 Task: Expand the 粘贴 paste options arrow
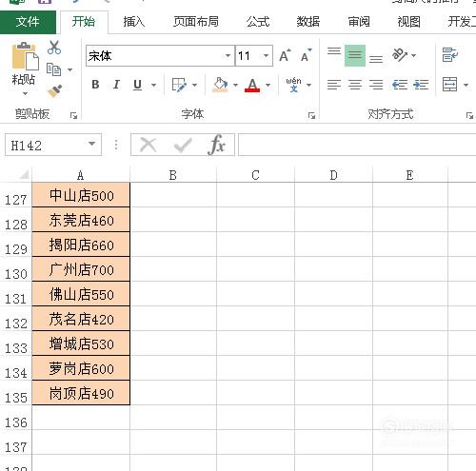click(25, 93)
